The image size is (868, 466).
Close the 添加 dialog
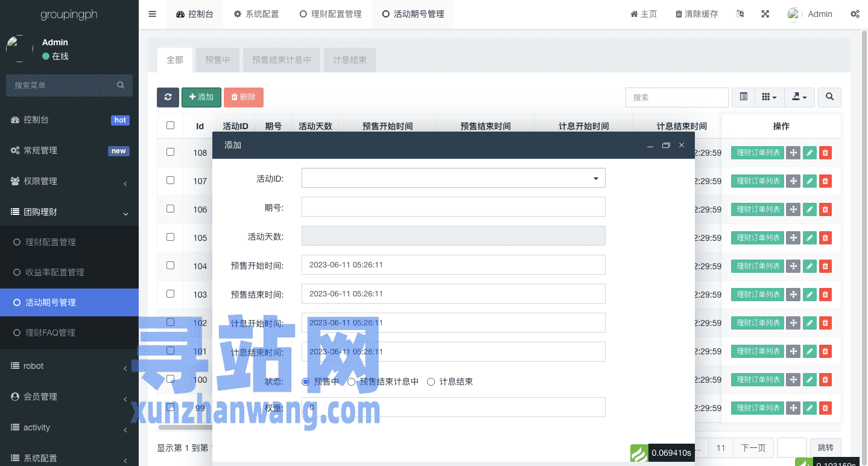682,145
